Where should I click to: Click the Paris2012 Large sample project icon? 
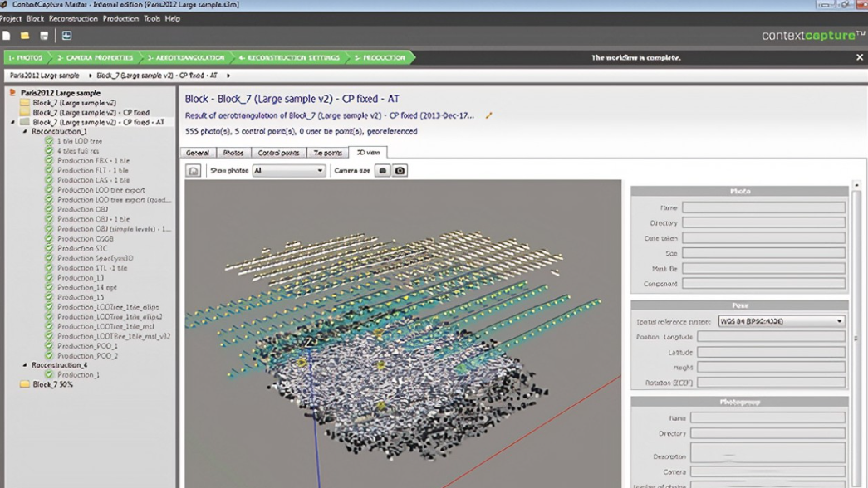tap(12, 93)
